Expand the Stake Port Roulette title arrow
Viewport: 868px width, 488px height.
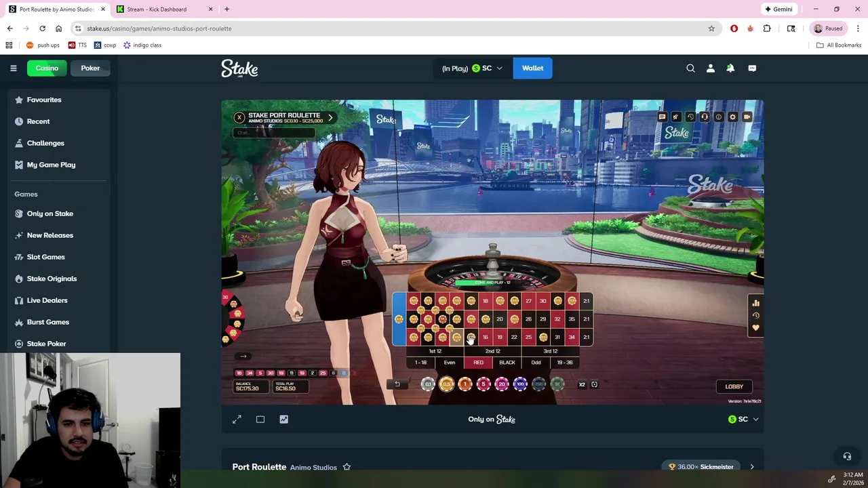point(330,117)
